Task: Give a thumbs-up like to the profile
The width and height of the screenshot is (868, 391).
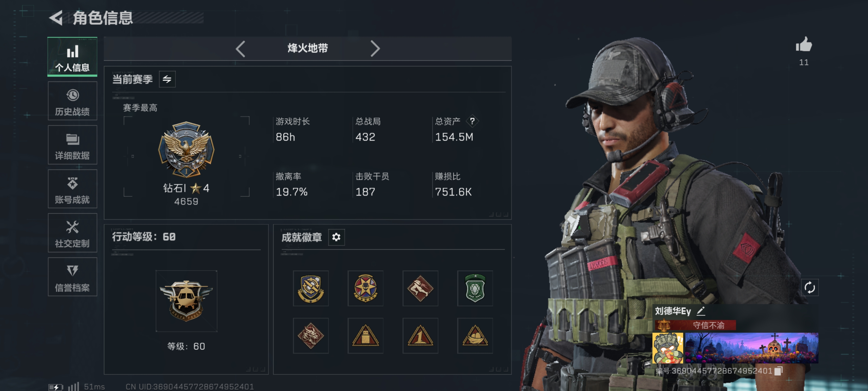Action: click(804, 45)
